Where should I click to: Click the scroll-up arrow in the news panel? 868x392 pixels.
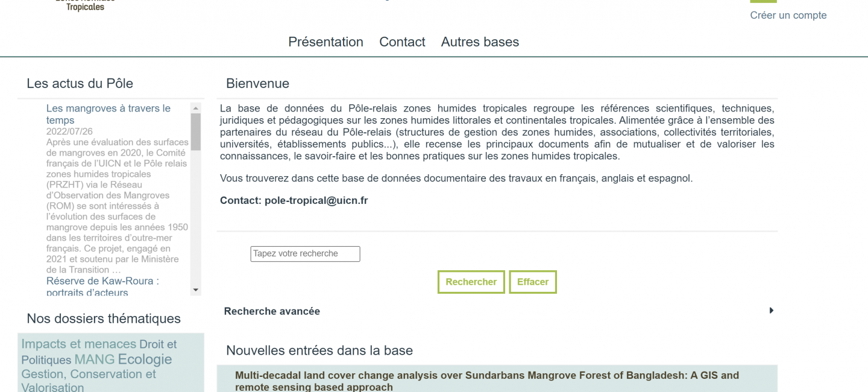point(195,108)
